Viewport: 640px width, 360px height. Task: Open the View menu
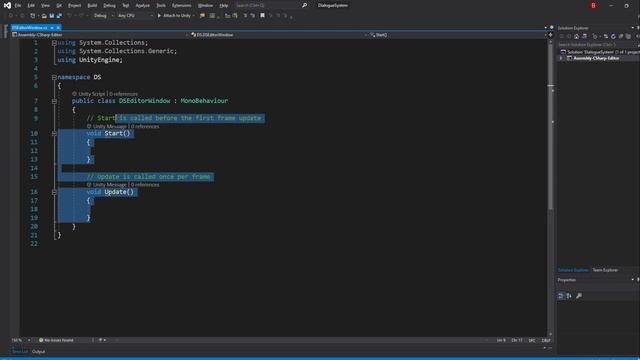45,6
